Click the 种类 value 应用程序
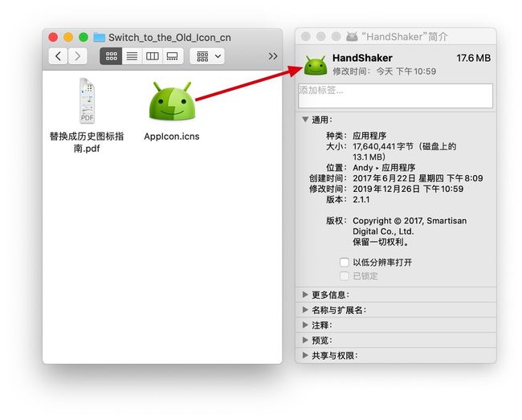This screenshot has height=420, width=522. [369, 136]
